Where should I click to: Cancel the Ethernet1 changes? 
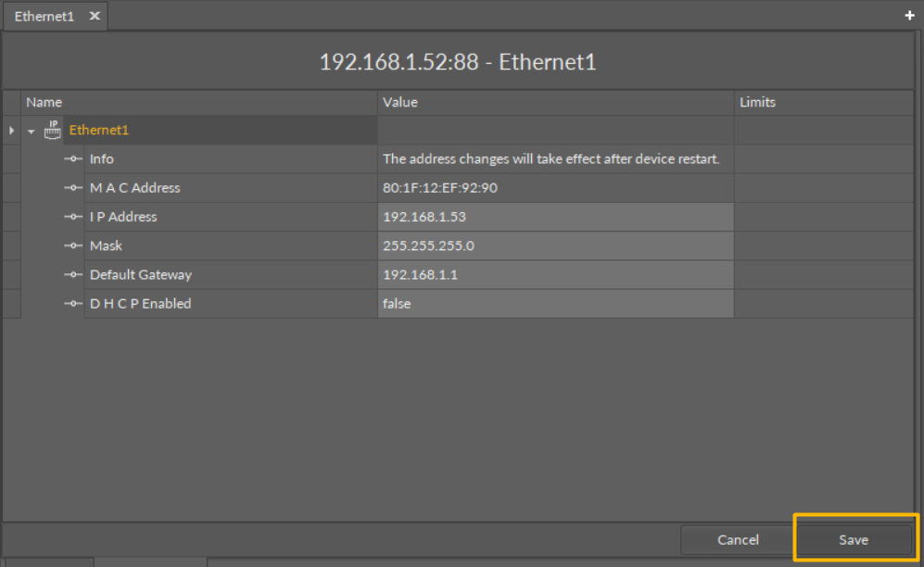coord(738,539)
